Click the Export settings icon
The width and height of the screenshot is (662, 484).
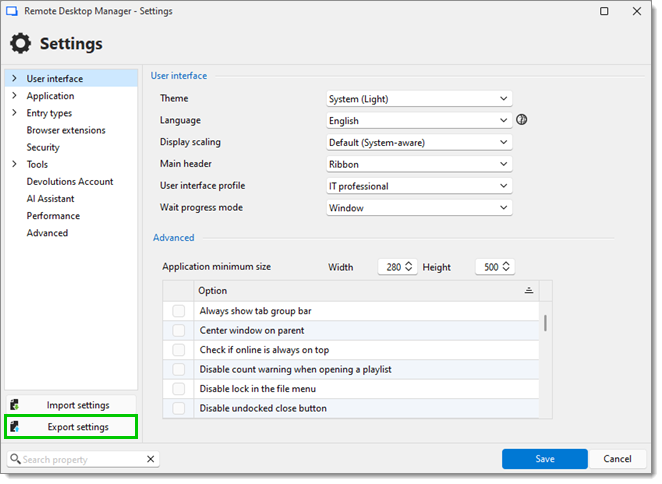(x=15, y=429)
